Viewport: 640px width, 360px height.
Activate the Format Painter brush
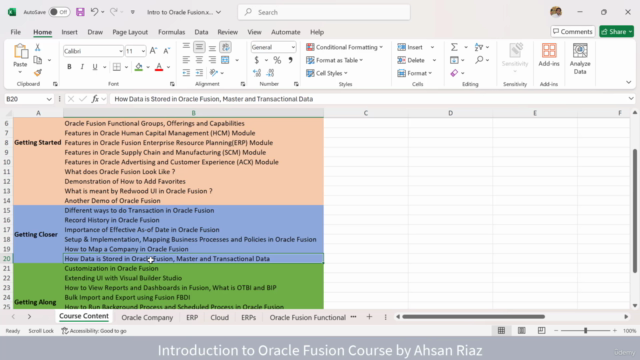(x=38, y=73)
